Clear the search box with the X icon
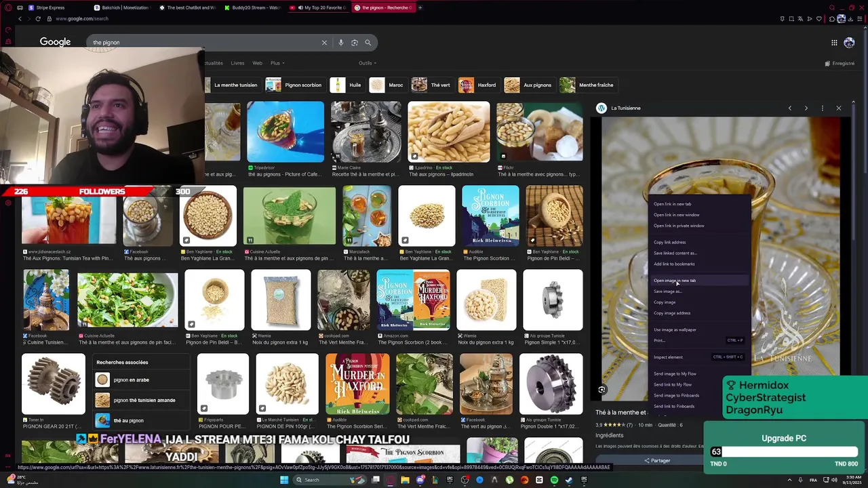 [324, 43]
